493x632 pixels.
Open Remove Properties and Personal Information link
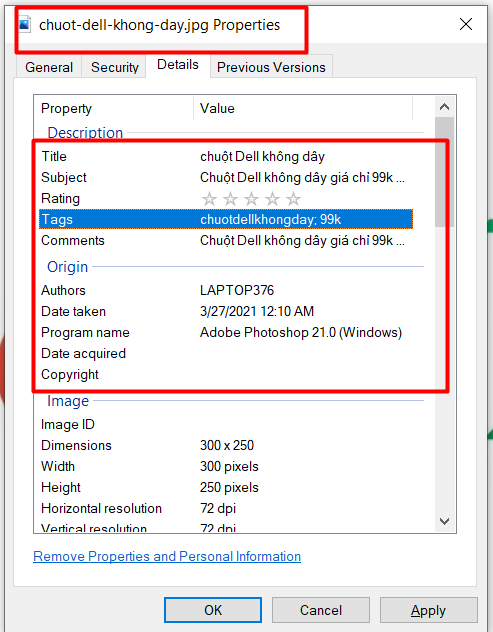[x=167, y=556]
